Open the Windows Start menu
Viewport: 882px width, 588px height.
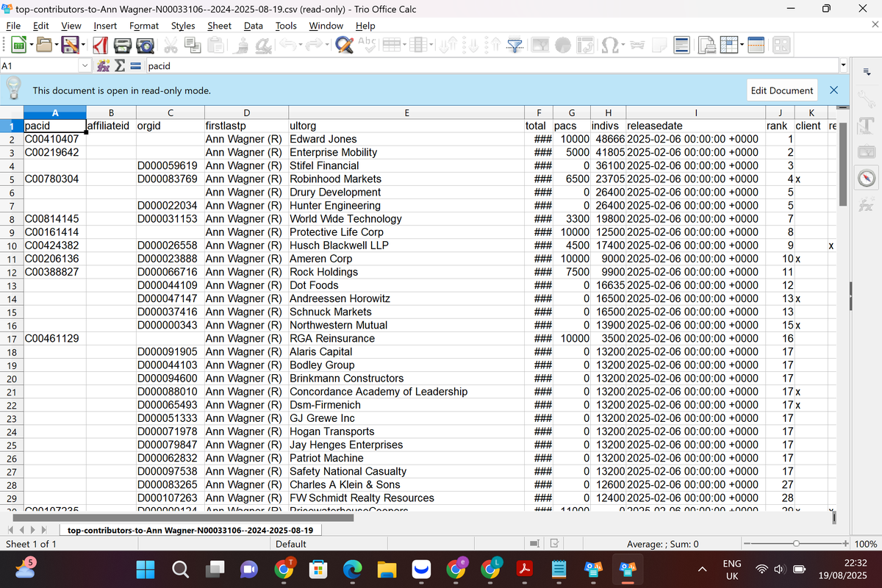tap(146, 569)
